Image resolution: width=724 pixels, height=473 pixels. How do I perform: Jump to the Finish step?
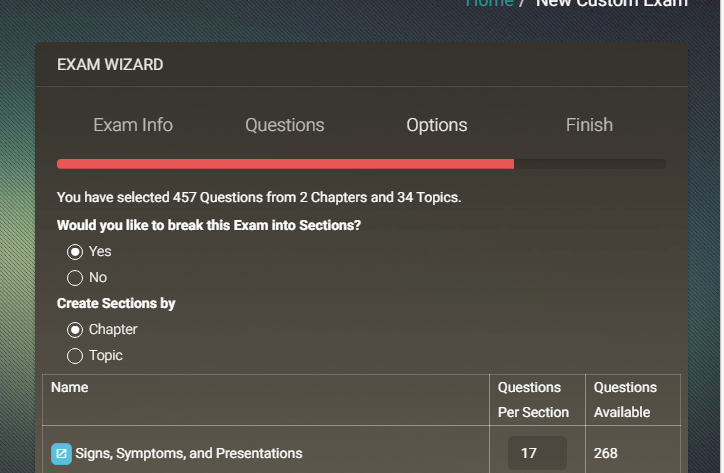(x=589, y=125)
